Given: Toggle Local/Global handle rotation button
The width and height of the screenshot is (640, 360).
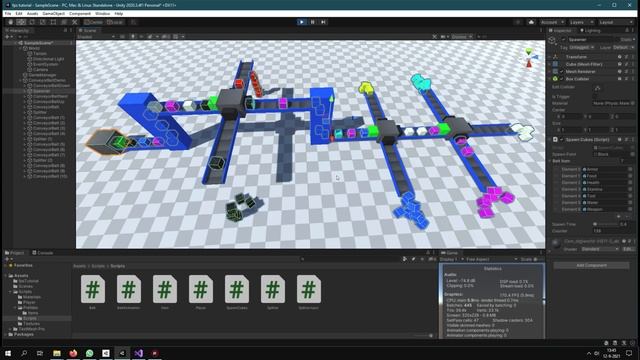Looking at the screenshot, I should (x=115, y=22).
